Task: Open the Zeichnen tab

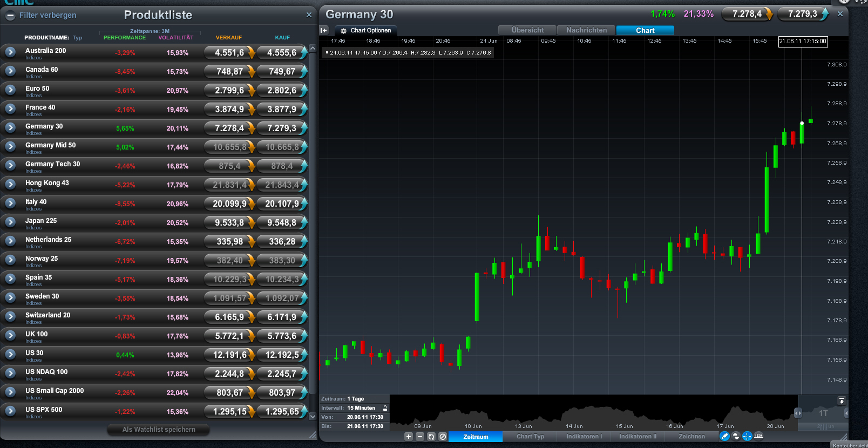Action: tap(691, 437)
